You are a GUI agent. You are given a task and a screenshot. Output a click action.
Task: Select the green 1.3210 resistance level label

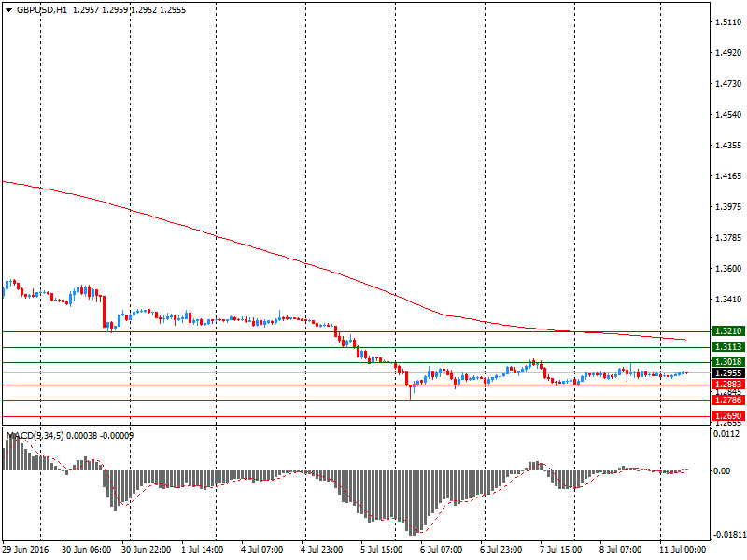pos(728,331)
